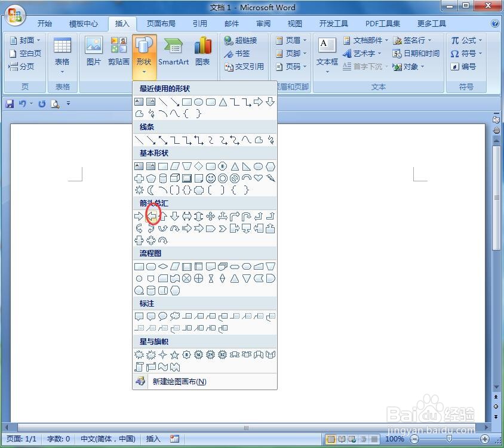The height and width of the screenshot is (448, 504).
Task: Click the Redo icon
Action: (x=42, y=104)
